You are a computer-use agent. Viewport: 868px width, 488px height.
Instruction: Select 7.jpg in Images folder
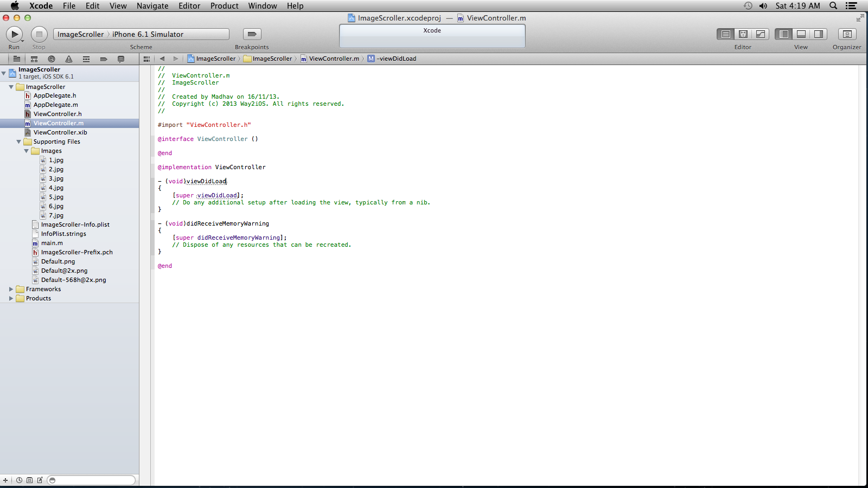point(56,215)
